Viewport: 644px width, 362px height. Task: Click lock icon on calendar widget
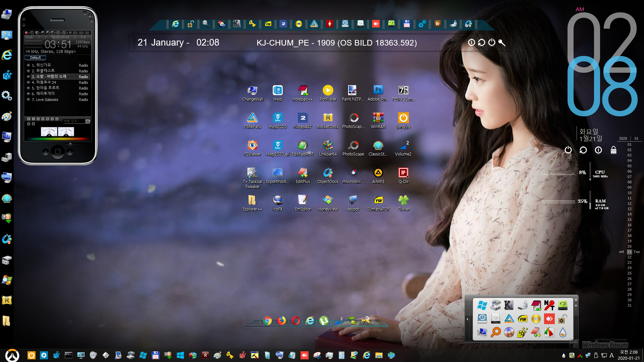coord(613,150)
